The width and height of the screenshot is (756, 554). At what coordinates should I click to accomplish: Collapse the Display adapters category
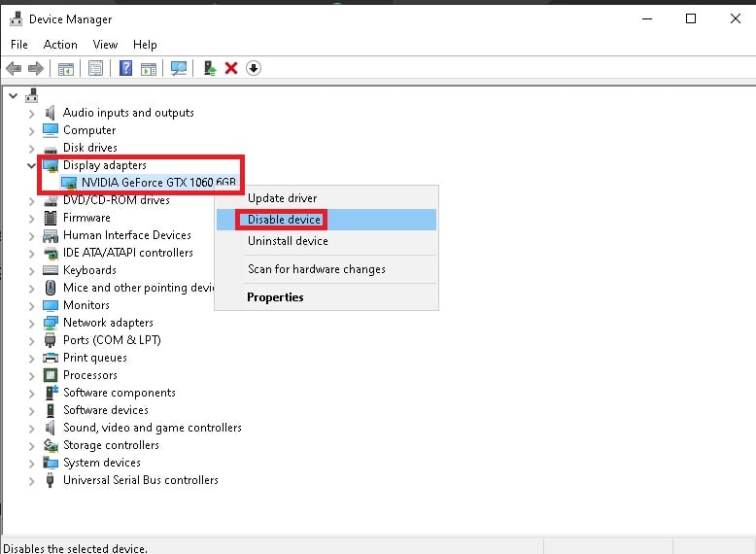pyautogui.click(x=31, y=166)
